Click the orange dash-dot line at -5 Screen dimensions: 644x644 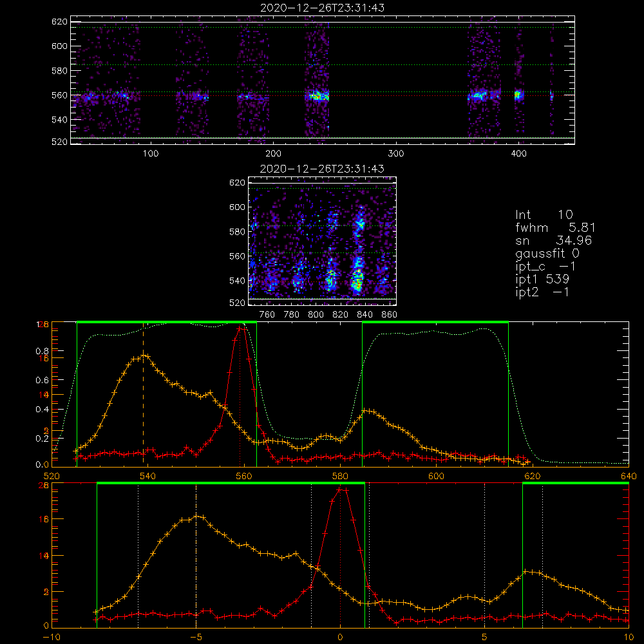[196, 556]
